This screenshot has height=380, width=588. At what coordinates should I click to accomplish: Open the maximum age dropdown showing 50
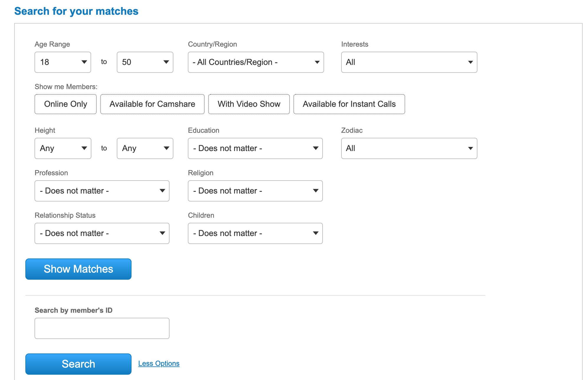(x=145, y=62)
